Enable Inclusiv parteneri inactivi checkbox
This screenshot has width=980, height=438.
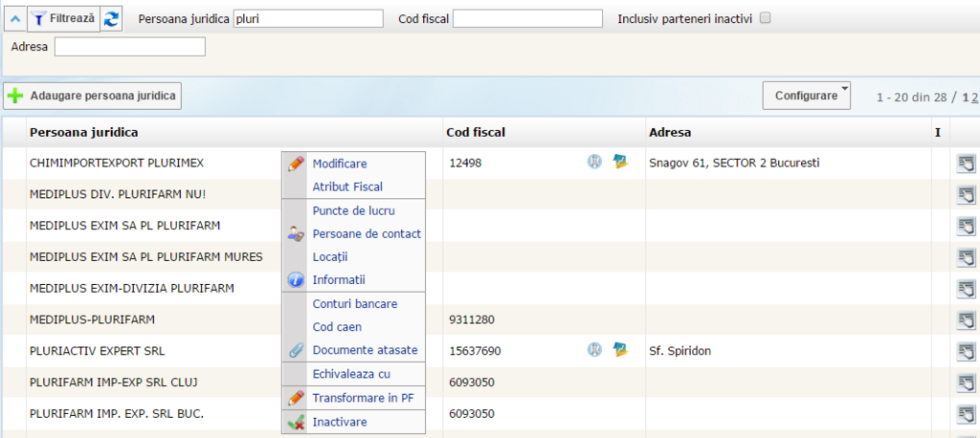765,18
